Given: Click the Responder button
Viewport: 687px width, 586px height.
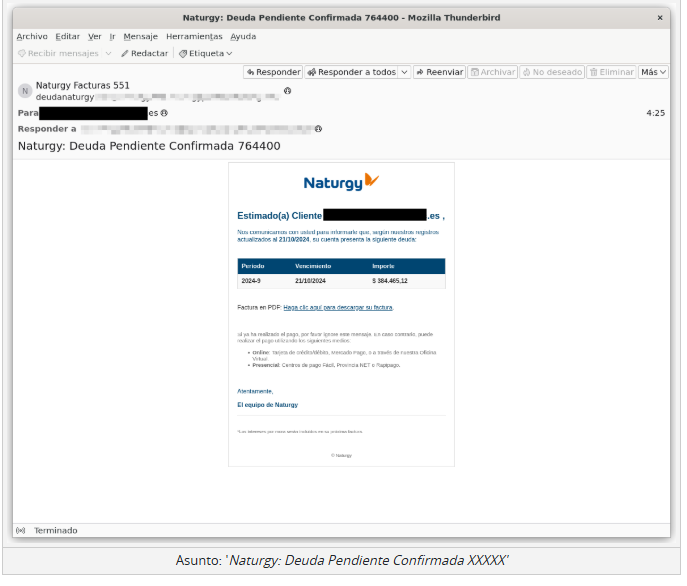Looking at the screenshot, I should point(274,72).
